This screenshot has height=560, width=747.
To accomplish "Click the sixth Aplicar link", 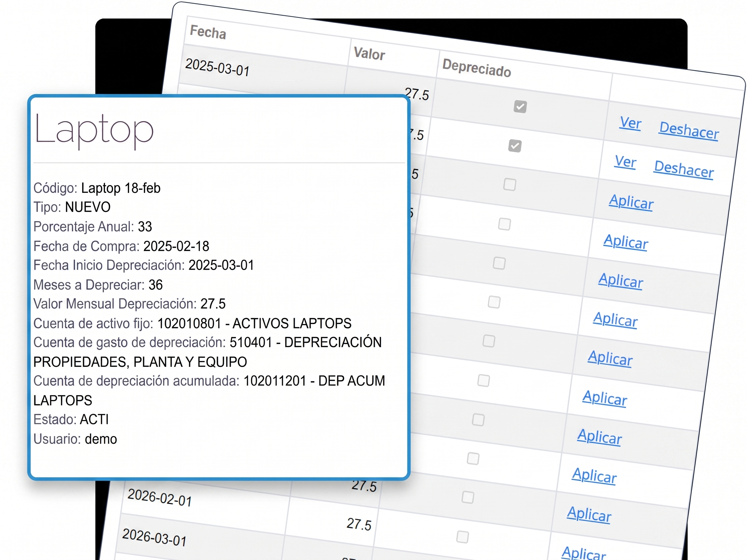I will point(605,398).
